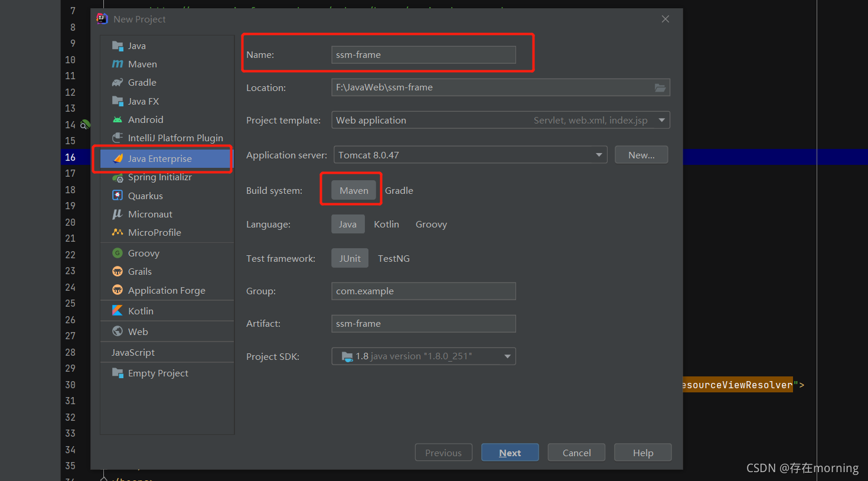Click the Artifact input field
Viewport: 868px width, 481px height.
[x=423, y=323]
